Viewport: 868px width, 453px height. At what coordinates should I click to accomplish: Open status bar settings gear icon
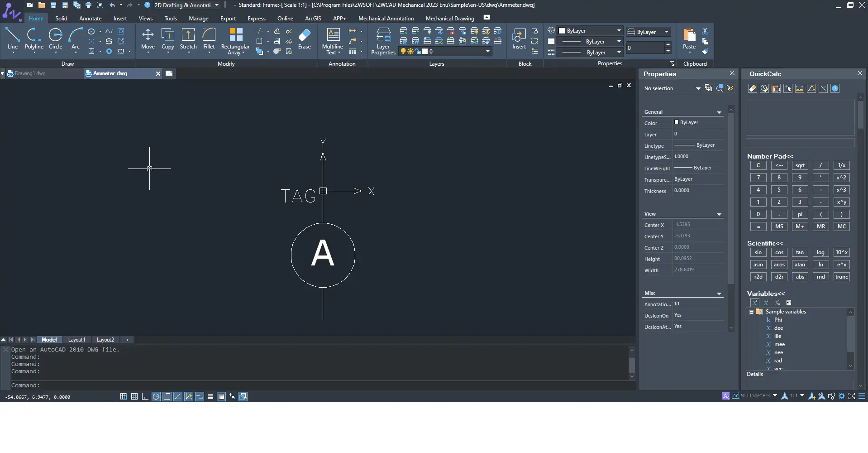point(842,396)
